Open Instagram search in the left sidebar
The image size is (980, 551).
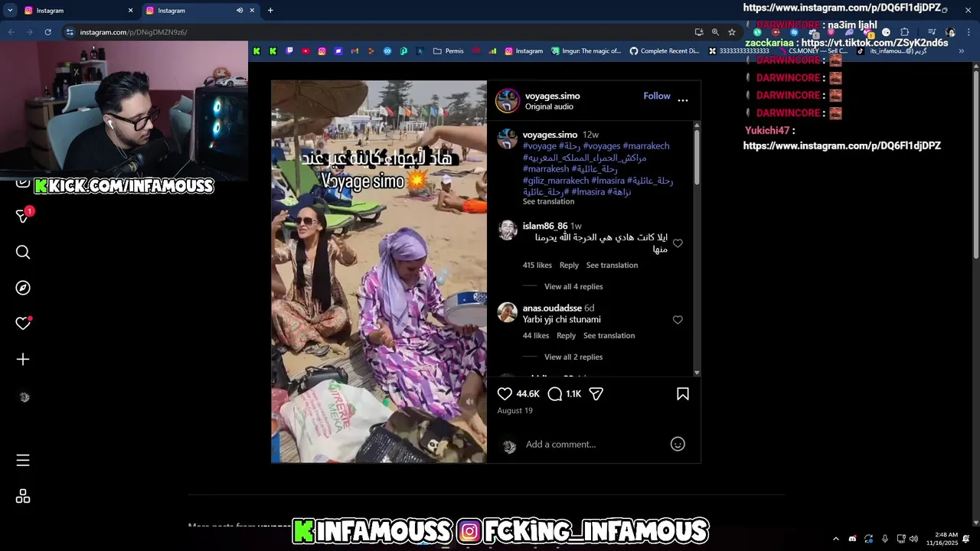click(x=23, y=253)
